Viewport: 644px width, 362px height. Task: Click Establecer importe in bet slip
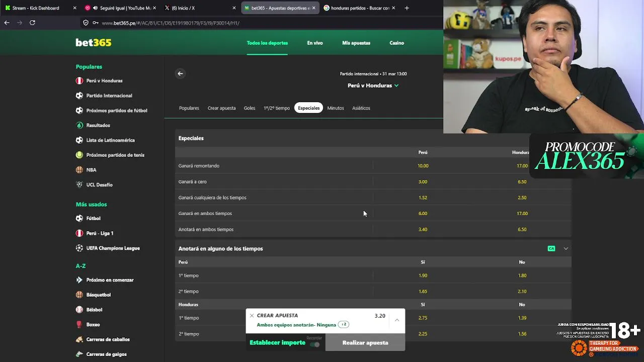click(x=277, y=342)
